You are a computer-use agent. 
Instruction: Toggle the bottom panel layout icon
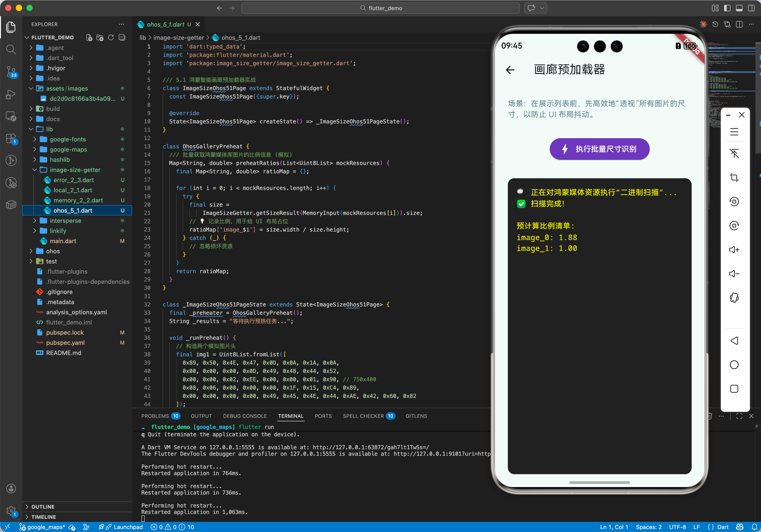pyautogui.click(x=739, y=8)
